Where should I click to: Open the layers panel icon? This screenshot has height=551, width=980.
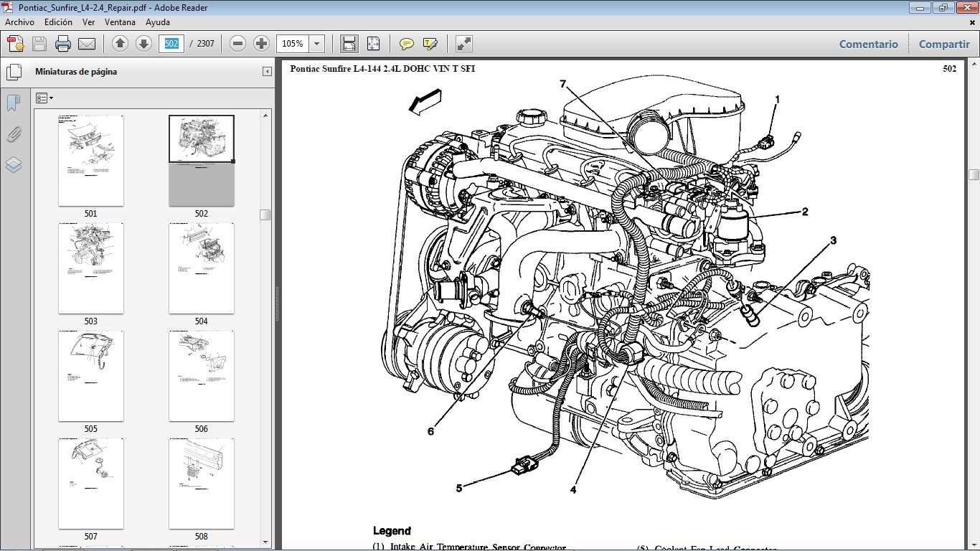pyautogui.click(x=14, y=165)
